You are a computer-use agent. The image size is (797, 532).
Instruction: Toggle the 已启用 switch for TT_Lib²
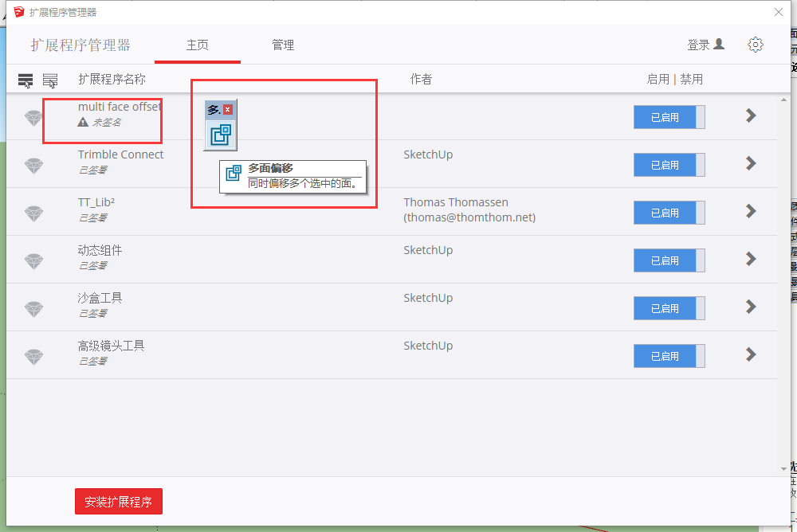point(669,213)
